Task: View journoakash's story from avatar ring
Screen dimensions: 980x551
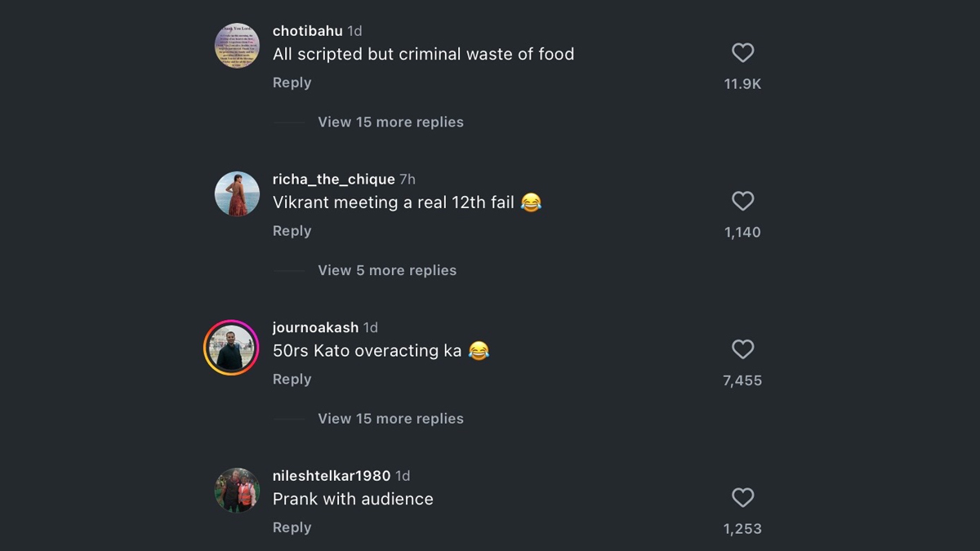Action: [x=231, y=348]
